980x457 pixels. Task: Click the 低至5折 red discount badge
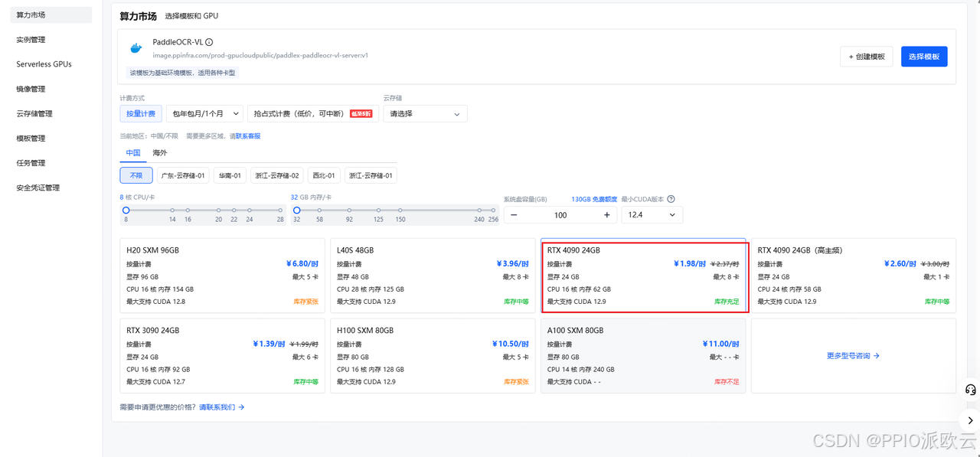pyautogui.click(x=361, y=113)
